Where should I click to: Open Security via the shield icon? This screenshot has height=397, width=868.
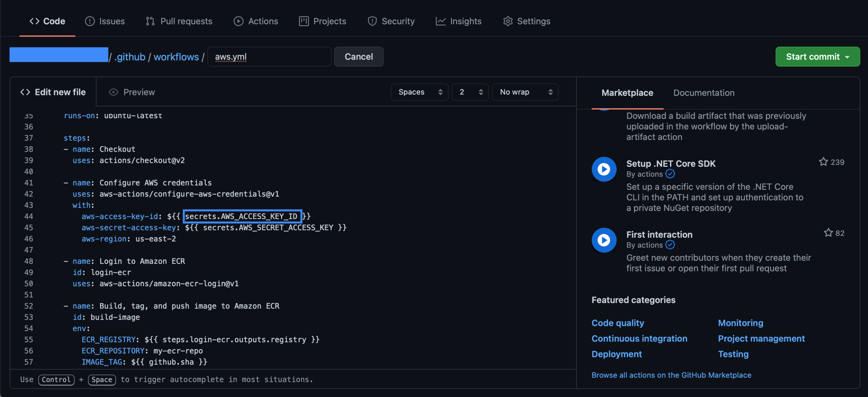pyautogui.click(x=372, y=21)
